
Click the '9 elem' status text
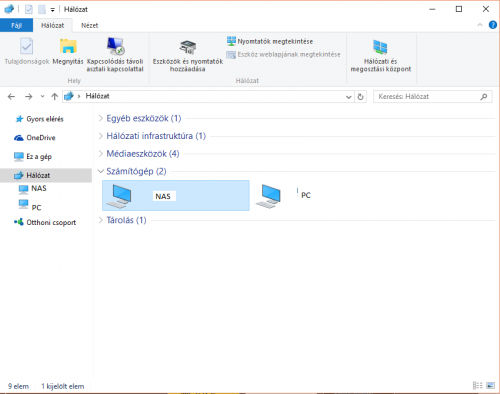coord(18,386)
